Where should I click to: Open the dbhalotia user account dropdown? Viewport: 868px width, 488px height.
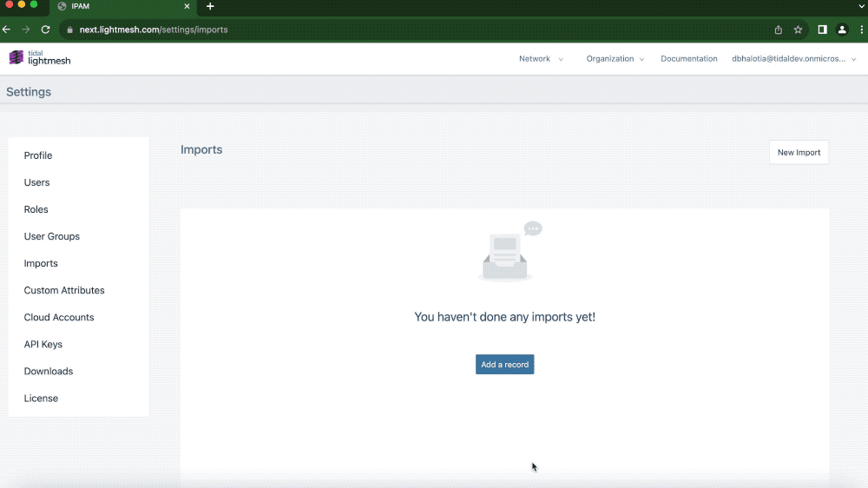[793, 59]
